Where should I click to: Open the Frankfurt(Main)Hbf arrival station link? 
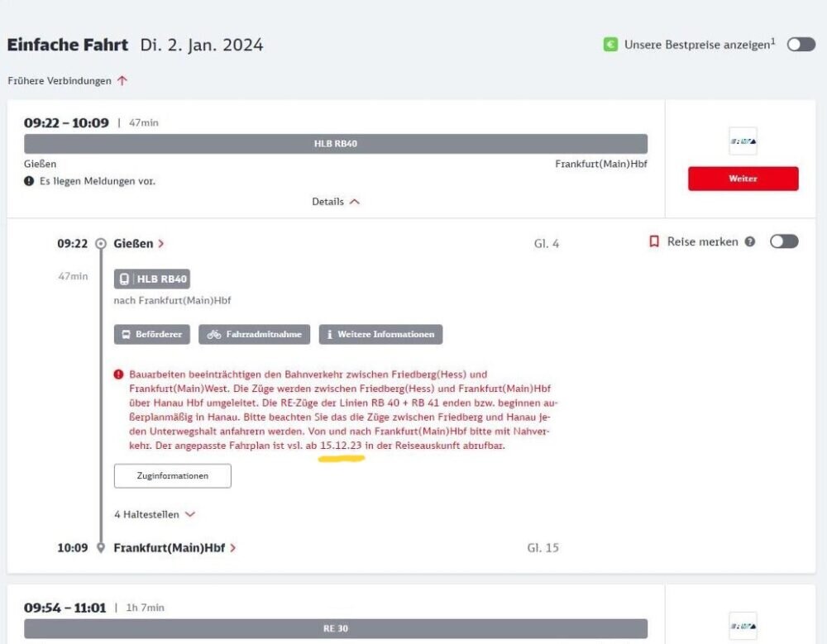pyautogui.click(x=174, y=547)
